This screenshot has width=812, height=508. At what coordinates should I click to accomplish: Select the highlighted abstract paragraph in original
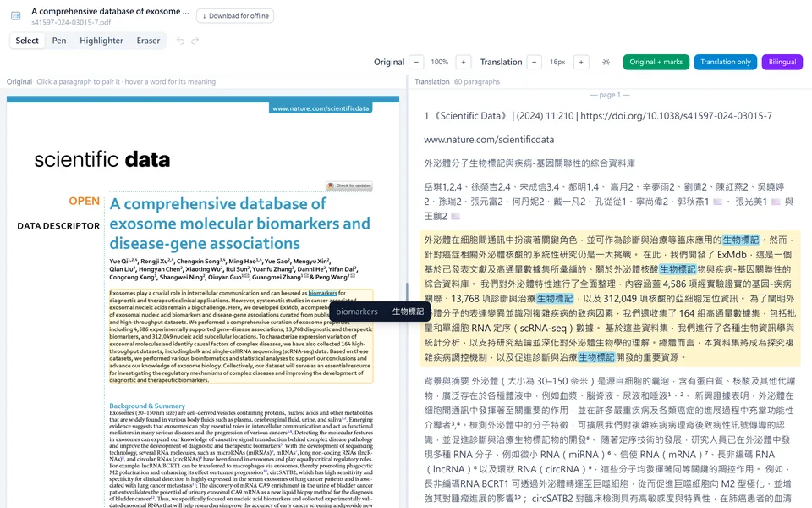click(x=241, y=336)
